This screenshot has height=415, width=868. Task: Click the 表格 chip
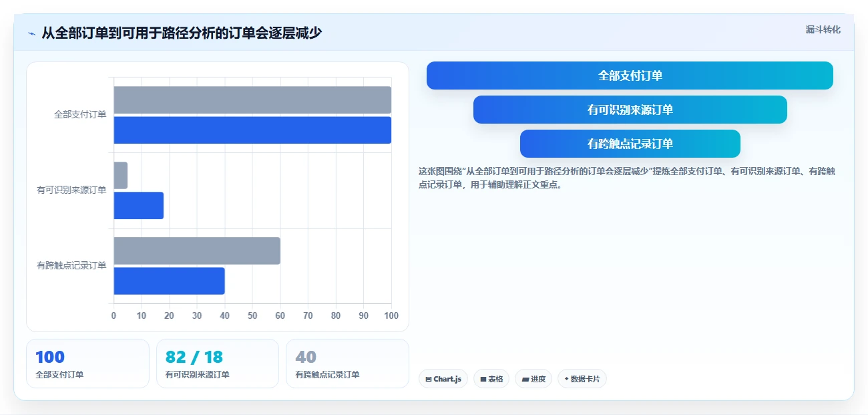tap(491, 379)
